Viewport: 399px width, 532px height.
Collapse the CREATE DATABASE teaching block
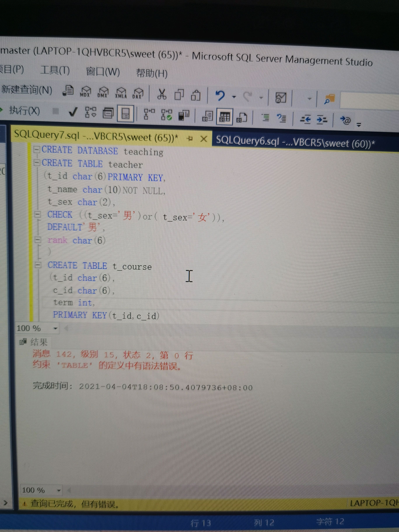click(37, 150)
